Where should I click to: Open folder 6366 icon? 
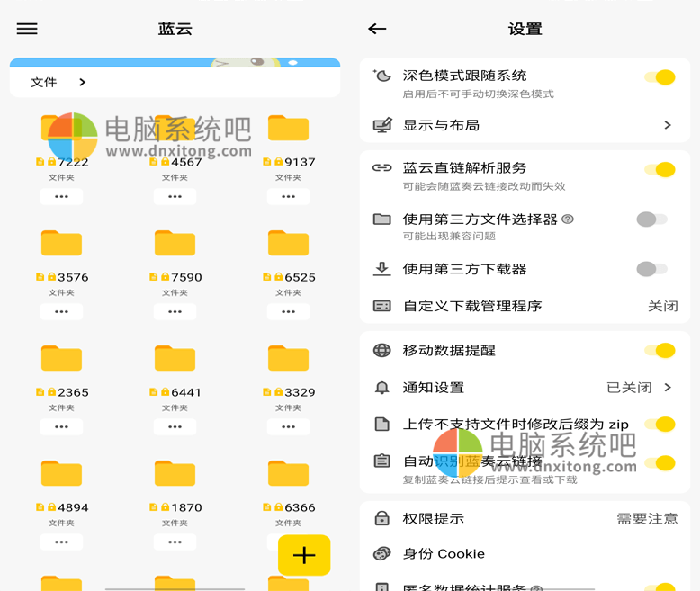[289, 473]
